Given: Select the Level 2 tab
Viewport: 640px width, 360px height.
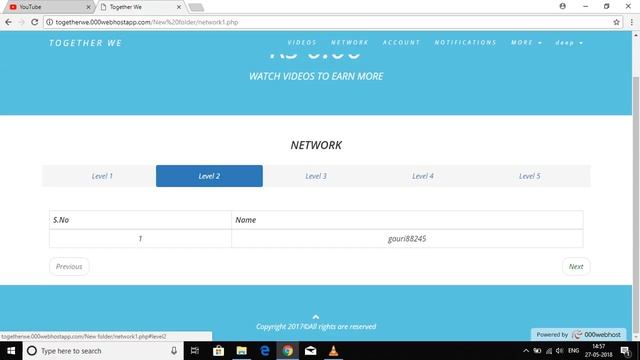Looking at the screenshot, I should click(x=209, y=176).
